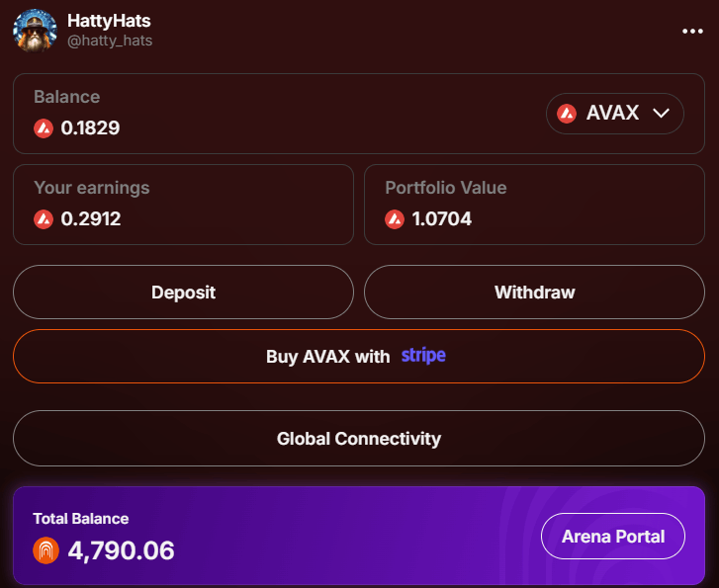Expand the AVAX currency dropdown chevron

pyautogui.click(x=661, y=114)
